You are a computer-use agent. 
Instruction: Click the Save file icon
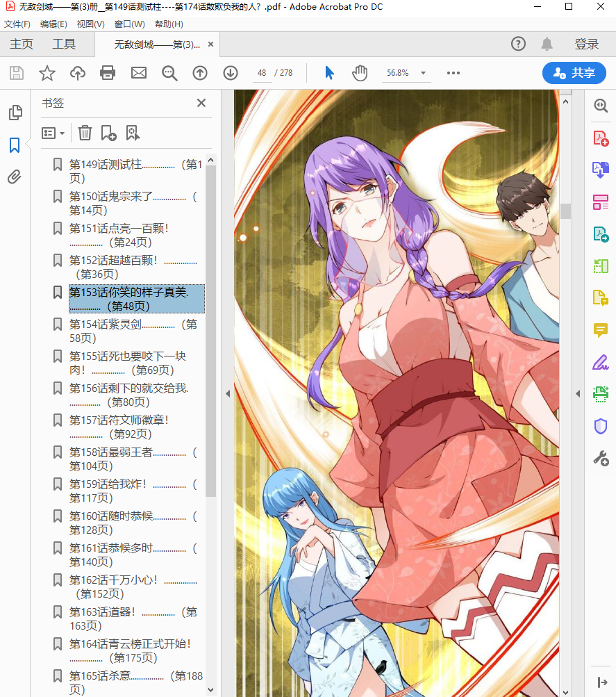coord(17,73)
